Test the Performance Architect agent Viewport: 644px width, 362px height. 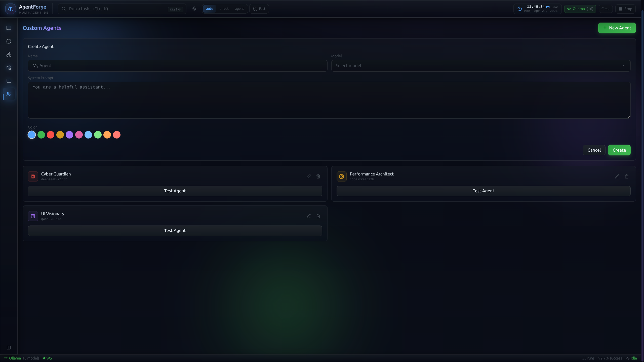tap(483, 191)
